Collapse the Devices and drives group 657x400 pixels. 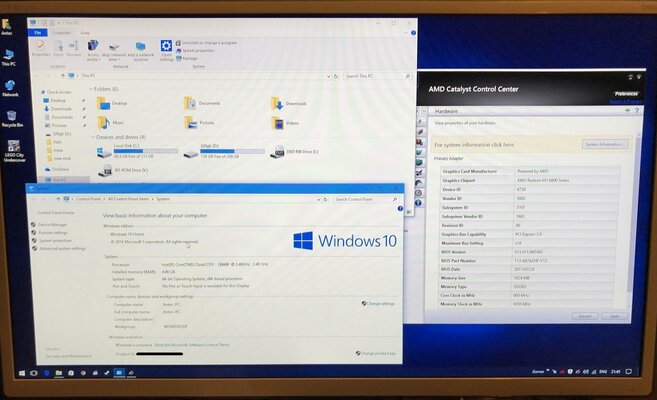click(x=94, y=137)
